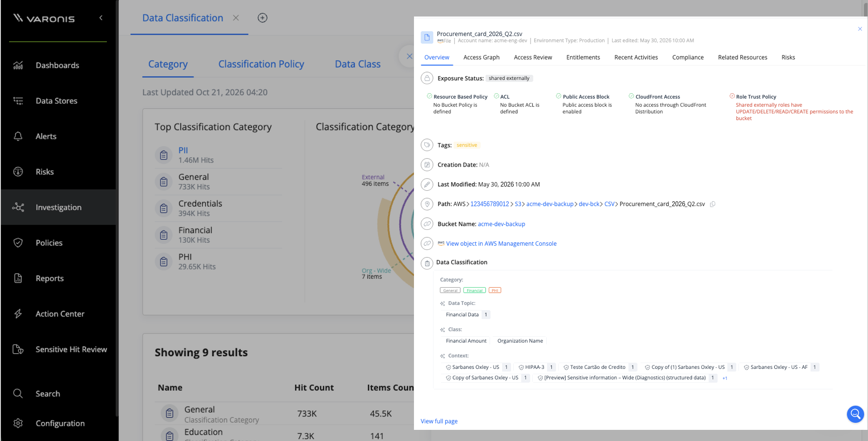Select the Entitlements tab
868x441 pixels.
[x=583, y=57]
